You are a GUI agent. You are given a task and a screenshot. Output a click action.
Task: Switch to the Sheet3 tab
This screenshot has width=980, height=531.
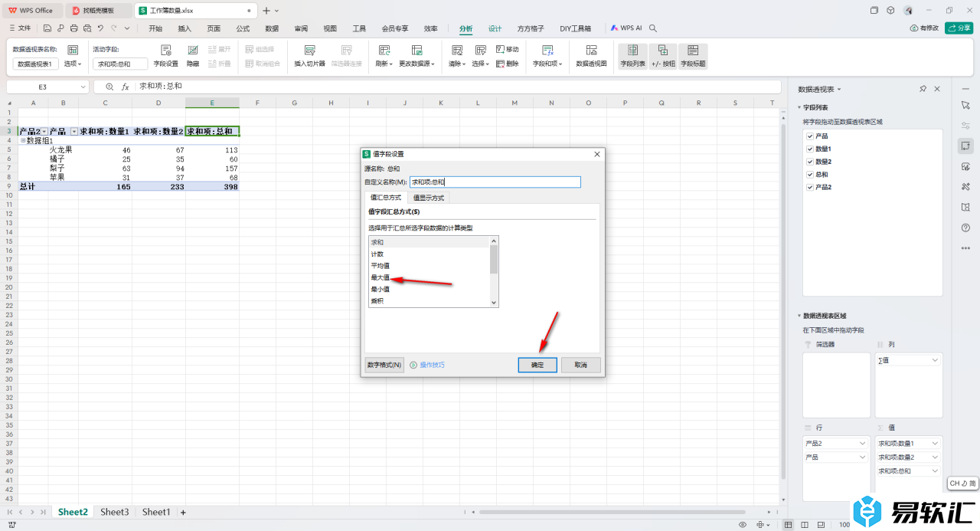(x=115, y=512)
